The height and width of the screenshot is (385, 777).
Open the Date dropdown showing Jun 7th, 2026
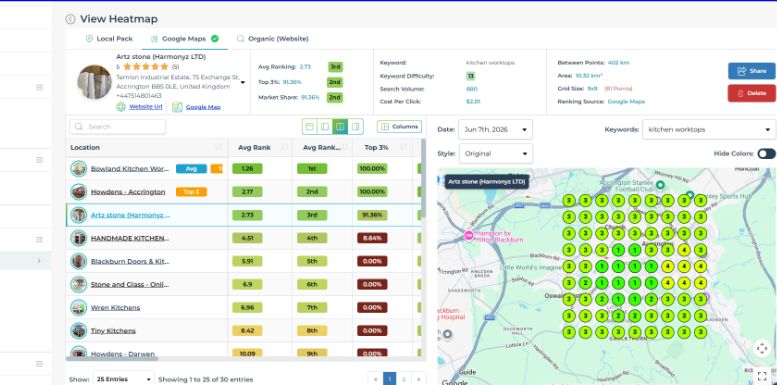click(495, 129)
